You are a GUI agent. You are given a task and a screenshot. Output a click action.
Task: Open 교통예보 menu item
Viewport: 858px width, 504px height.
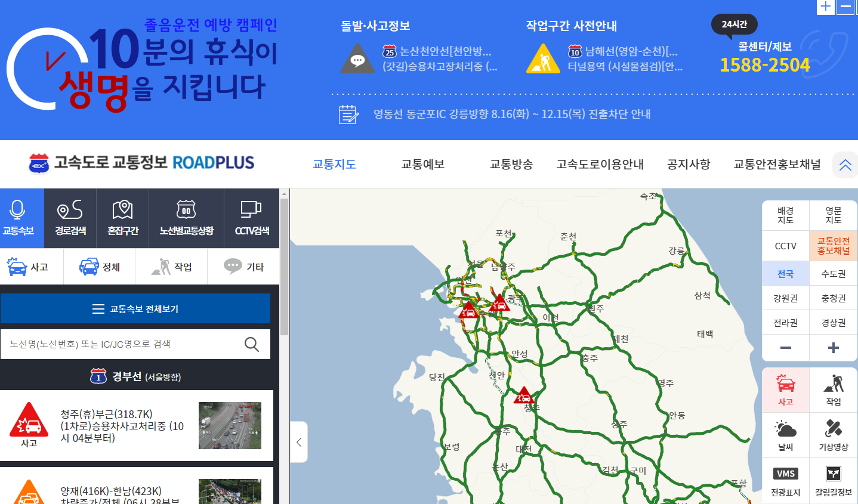422,164
